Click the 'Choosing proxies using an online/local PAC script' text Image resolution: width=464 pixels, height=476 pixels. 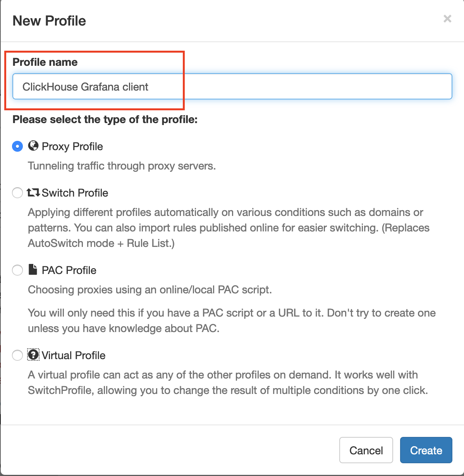(150, 289)
